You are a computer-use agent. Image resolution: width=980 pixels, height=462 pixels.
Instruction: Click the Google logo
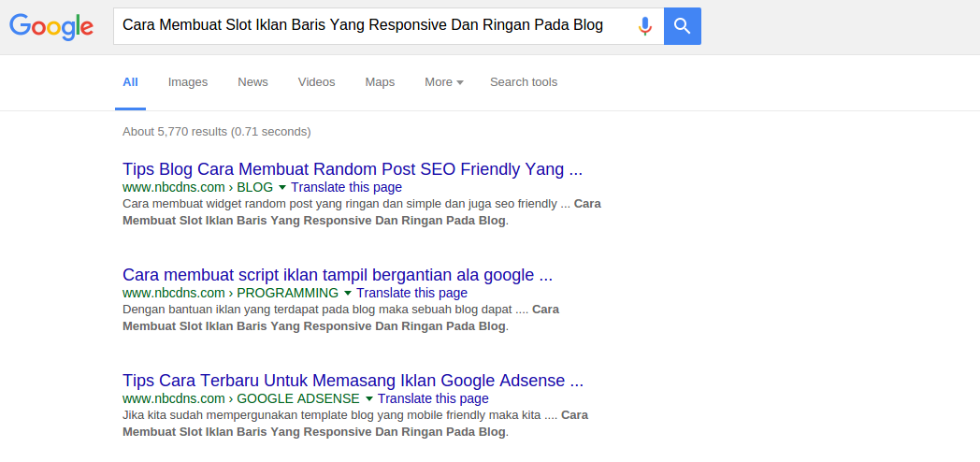click(51, 26)
